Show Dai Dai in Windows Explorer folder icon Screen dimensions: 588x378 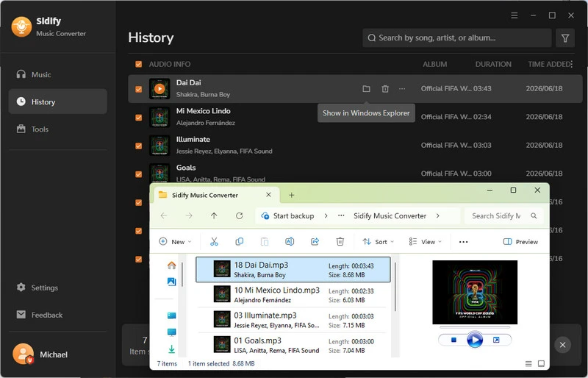(x=366, y=88)
